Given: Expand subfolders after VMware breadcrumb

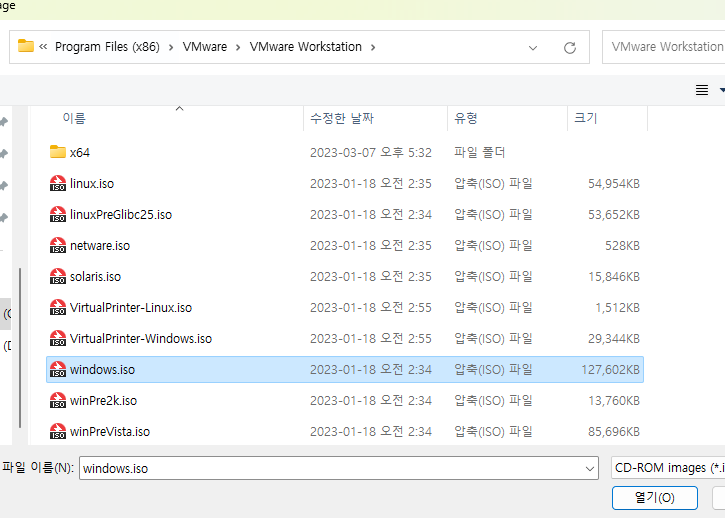Looking at the screenshot, I should (x=238, y=47).
